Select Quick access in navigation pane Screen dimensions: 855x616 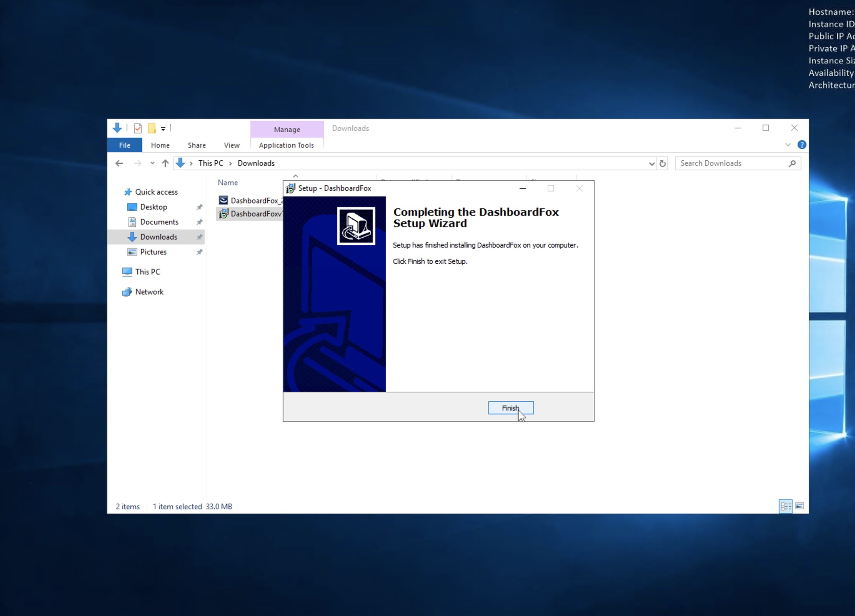[x=156, y=192]
